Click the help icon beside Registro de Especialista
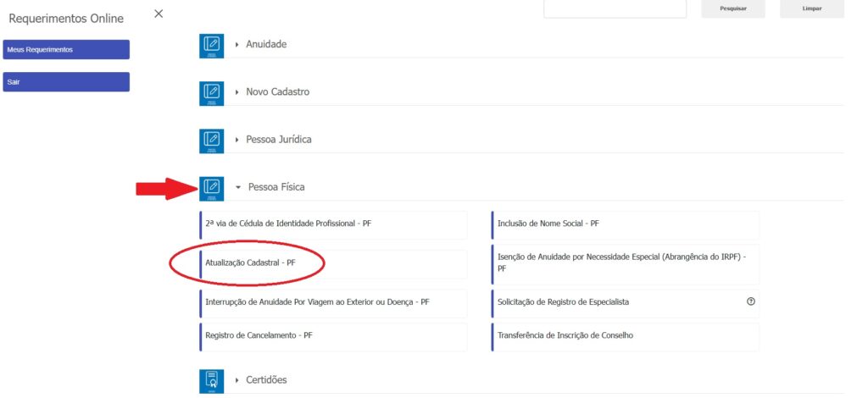868x398 pixels. [750, 301]
